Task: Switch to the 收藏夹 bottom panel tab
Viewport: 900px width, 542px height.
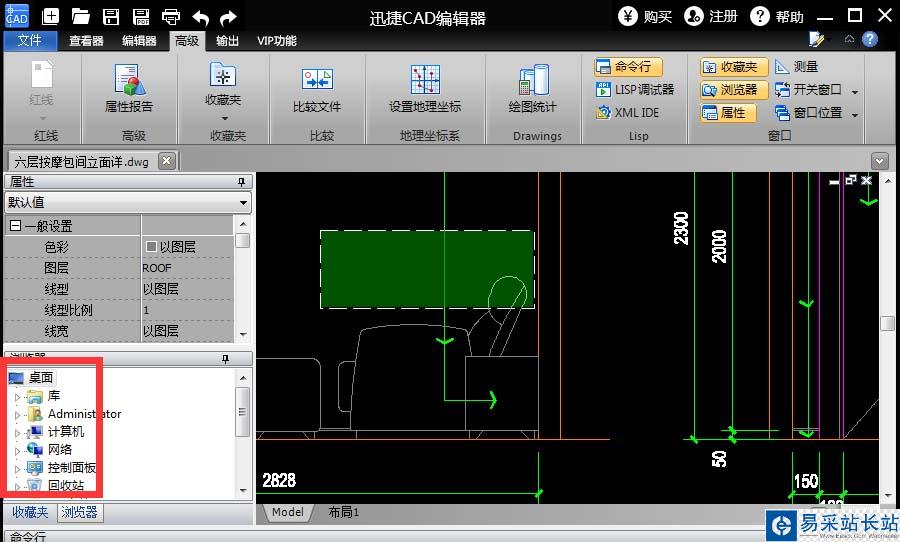Action: (30, 512)
